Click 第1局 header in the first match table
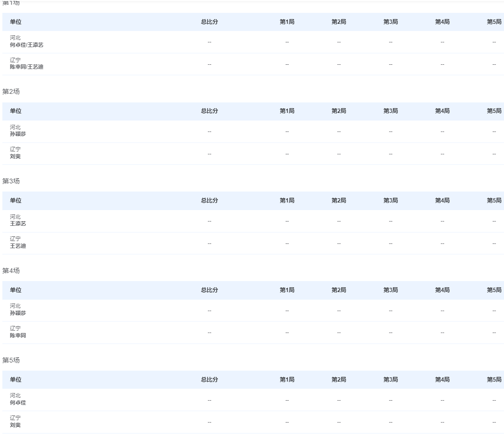 pos(287,22)
